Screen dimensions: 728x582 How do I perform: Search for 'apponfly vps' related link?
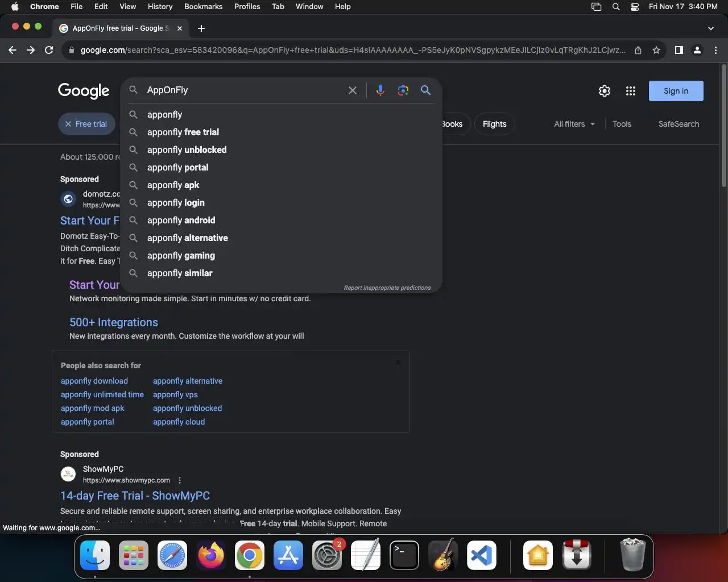175,394
